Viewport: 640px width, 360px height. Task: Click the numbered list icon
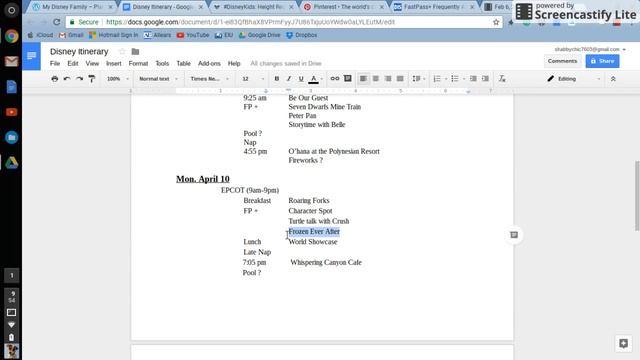[x=437, y=78]
